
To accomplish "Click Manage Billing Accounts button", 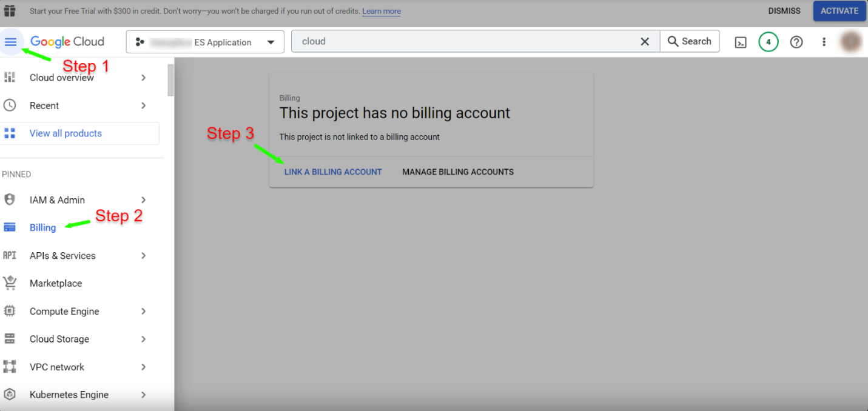I will click(457, 172).
